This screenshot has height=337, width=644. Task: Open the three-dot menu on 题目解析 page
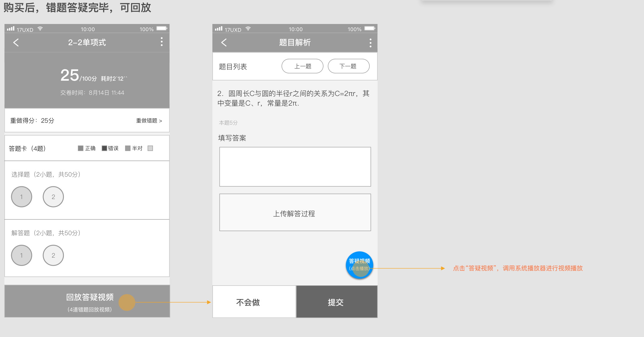(x=370, y=42)
